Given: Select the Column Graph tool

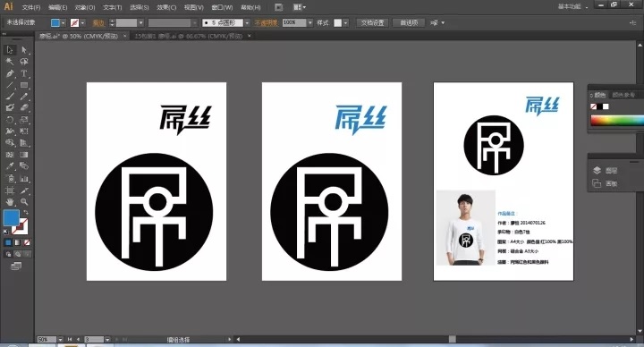Looking at the screenshot, I should [24, 179].
